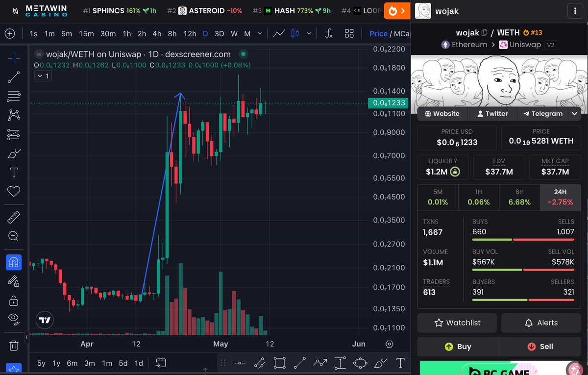
Task: Select the candlestick chart style
Action: click(295, 33)
